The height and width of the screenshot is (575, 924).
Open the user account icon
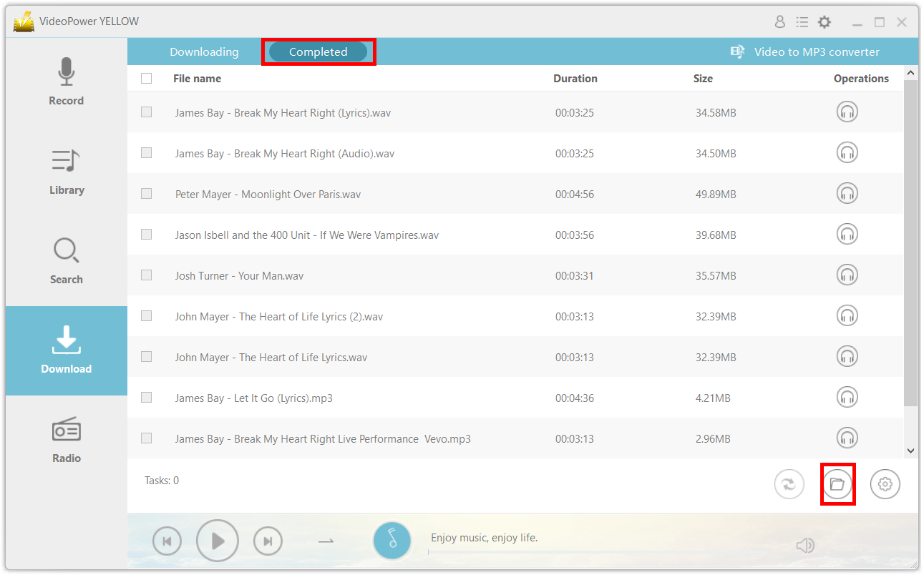[780, 21]
